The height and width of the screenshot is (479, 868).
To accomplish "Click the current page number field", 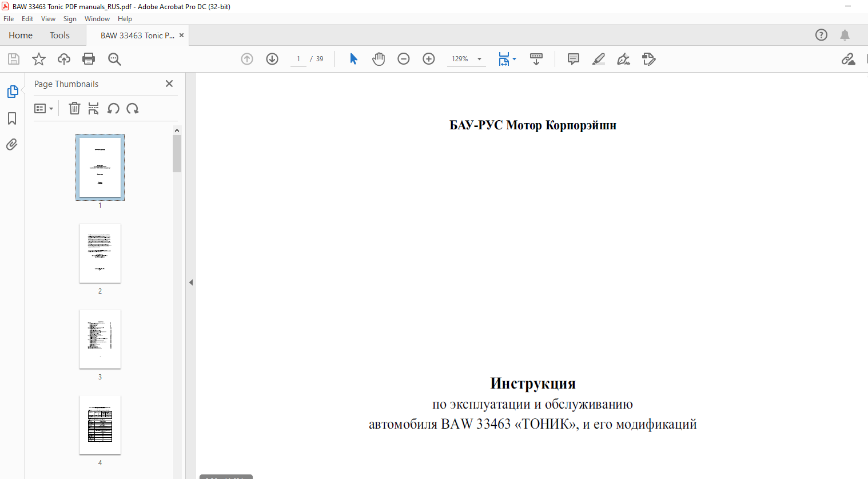I will 298,59.
